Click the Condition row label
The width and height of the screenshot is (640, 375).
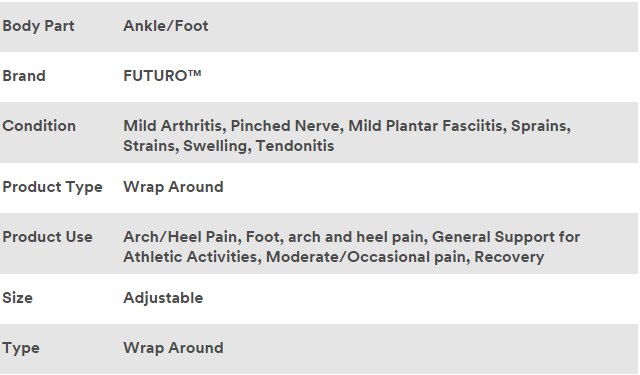39,126
